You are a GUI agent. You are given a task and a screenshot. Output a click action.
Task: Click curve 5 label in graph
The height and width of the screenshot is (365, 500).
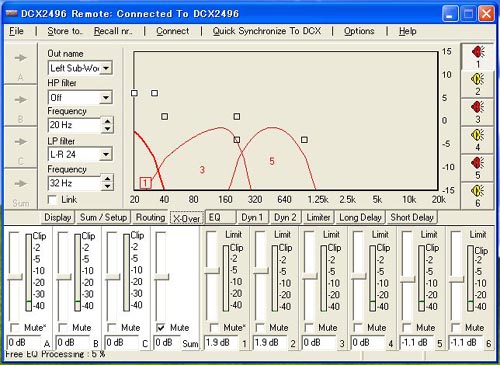coord(272,161)
